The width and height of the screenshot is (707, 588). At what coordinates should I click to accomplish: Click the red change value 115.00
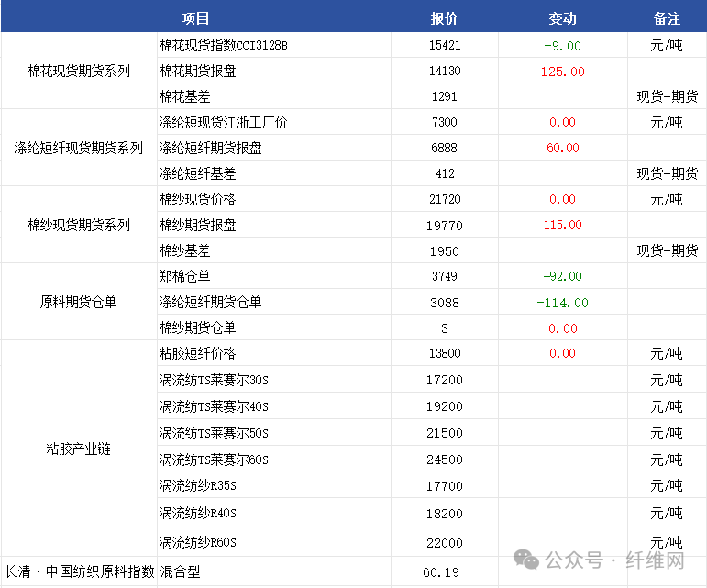coord(563,225)
